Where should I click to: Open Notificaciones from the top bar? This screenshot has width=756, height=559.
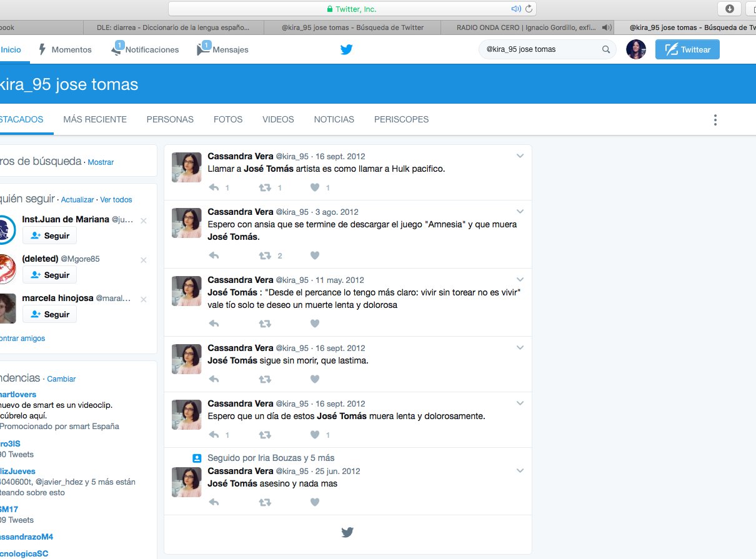click(145, 49)
